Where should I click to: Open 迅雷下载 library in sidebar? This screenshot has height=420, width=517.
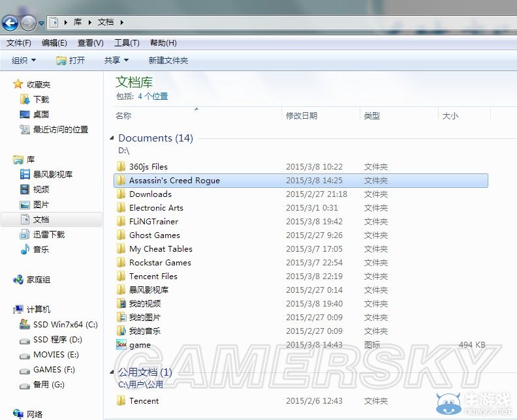point(49,234)
